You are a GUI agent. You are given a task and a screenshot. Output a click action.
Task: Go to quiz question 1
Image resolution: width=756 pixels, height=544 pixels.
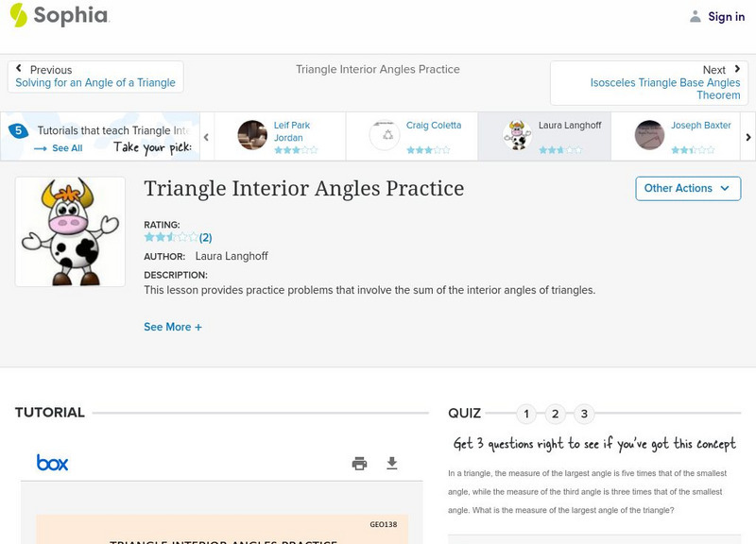(x=526, y=414)
